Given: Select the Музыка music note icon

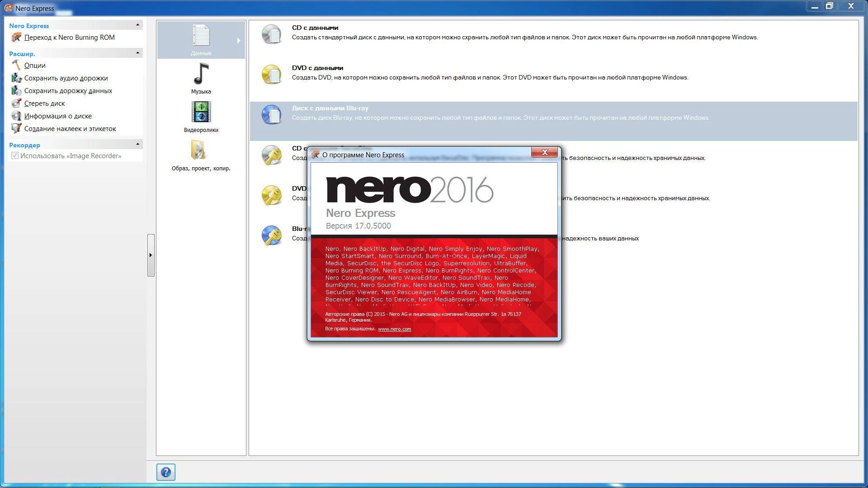Looking at the screenshot, I should click(201, 74).
